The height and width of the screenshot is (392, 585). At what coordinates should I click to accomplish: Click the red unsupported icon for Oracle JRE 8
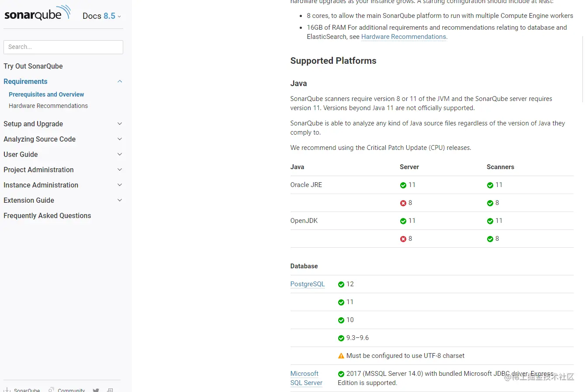tap(403, 203)
